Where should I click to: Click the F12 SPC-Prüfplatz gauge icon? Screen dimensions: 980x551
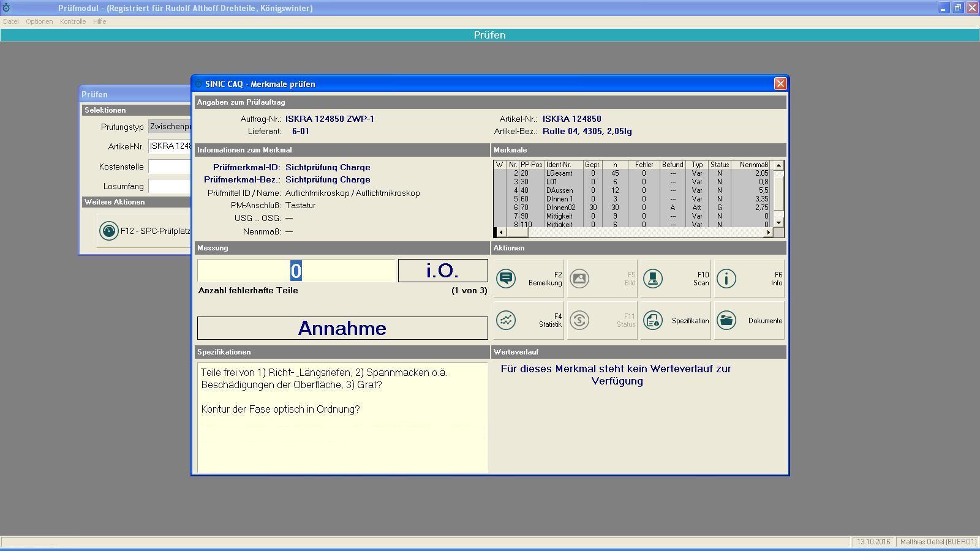pyautogui.click(x=109, y=231)
